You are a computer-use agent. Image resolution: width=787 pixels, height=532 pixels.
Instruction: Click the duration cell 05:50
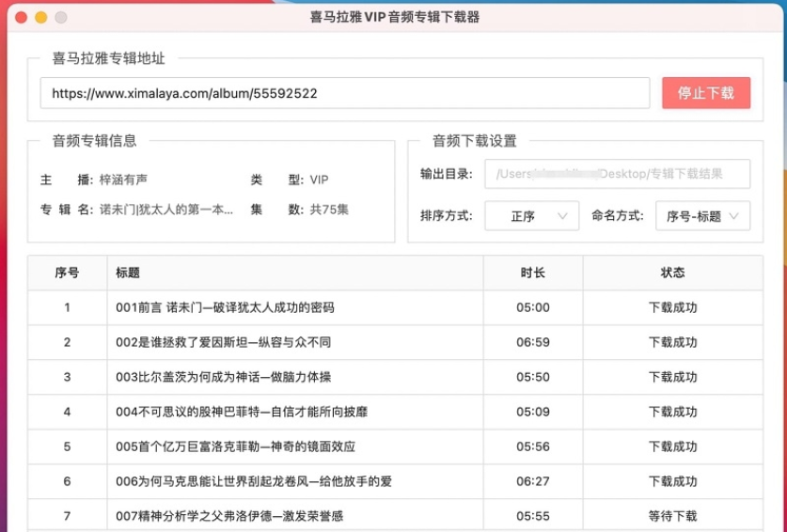(x=533, y=377)
